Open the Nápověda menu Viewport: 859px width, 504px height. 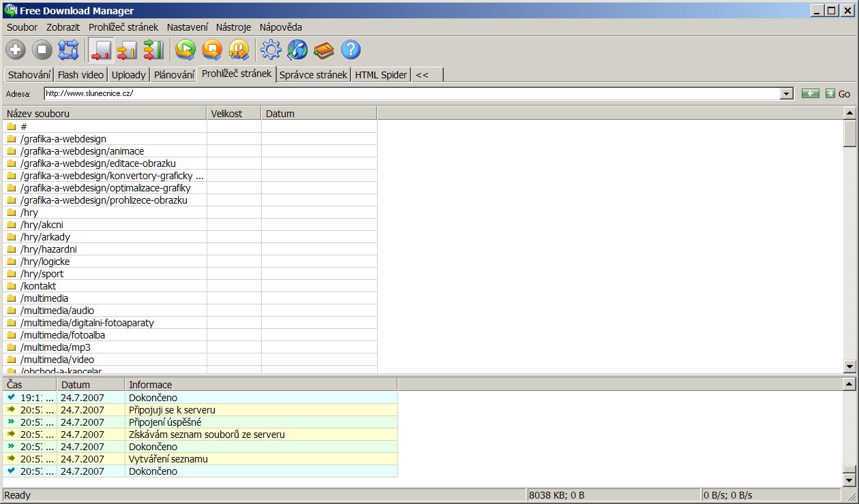(x=281, y=27)
